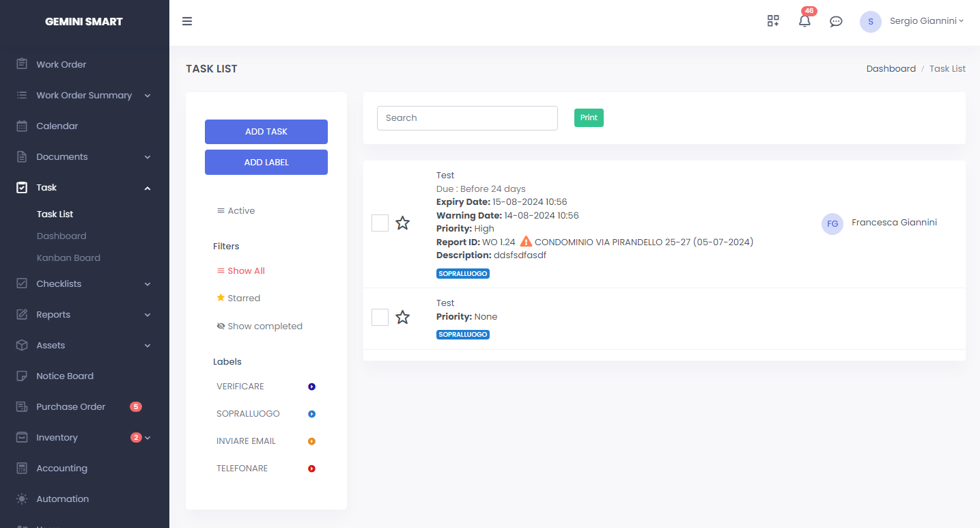The image size is (980, 528).
Task: Go to Dashboard via the breadcrumb link
Action: tap(891, 68)
